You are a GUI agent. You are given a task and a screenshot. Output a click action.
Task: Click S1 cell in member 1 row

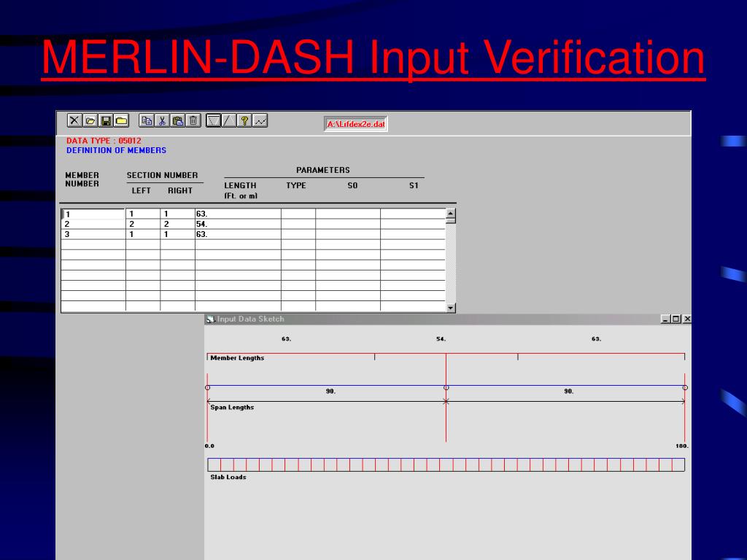point(413,214)
